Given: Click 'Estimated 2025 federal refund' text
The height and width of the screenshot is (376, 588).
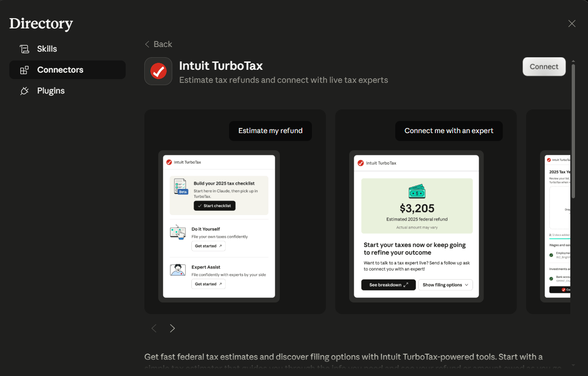Looking at the screenshot, I should click(417, 219).
